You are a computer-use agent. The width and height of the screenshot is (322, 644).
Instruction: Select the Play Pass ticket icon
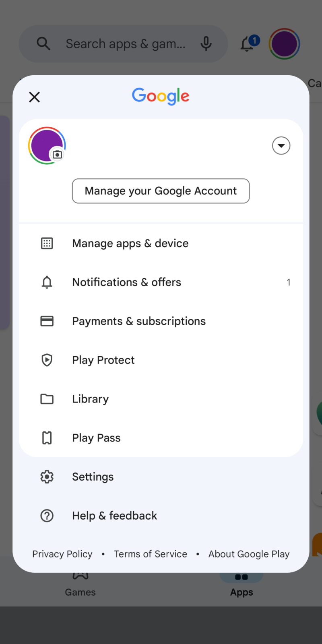[47, 438]
